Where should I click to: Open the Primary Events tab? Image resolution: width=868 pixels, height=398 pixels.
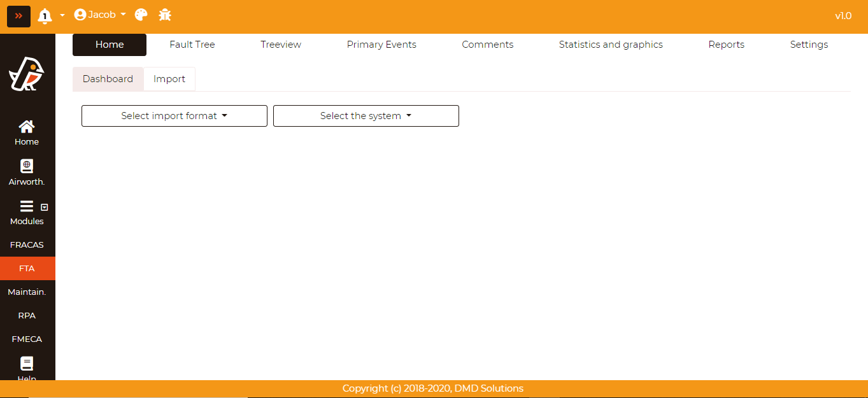381,45
